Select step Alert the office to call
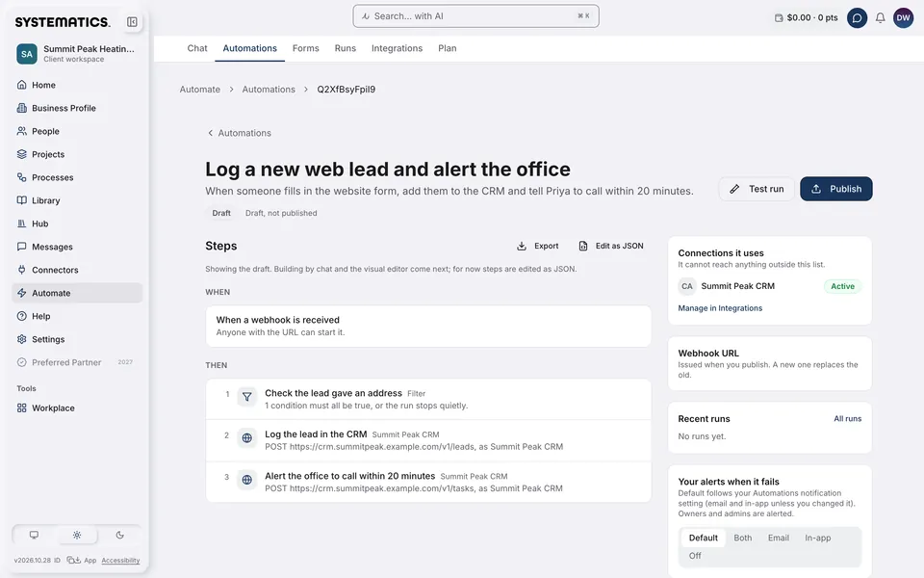Screen dimensions: 924x578 coord(428,482)
